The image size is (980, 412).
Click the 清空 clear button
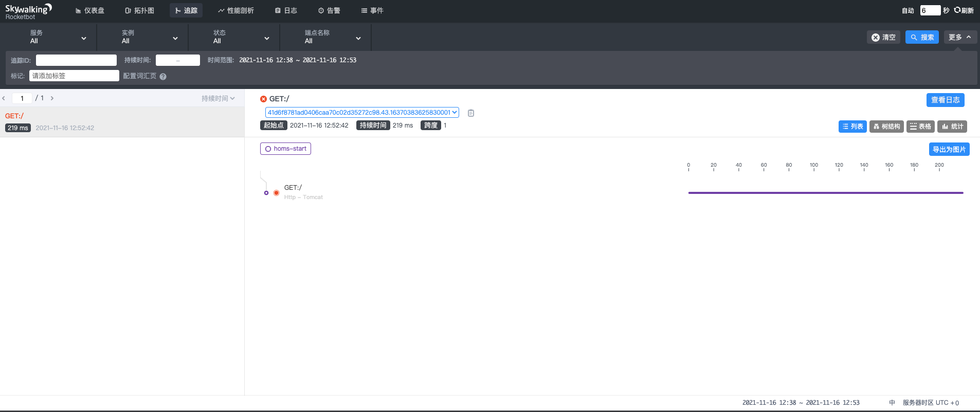tap(883, 37)
